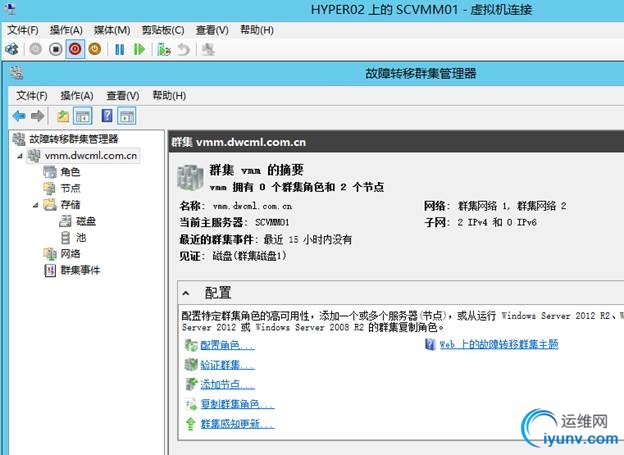Click the VM connection window title icon
The image size is (624, 455).
click(10, 8)
